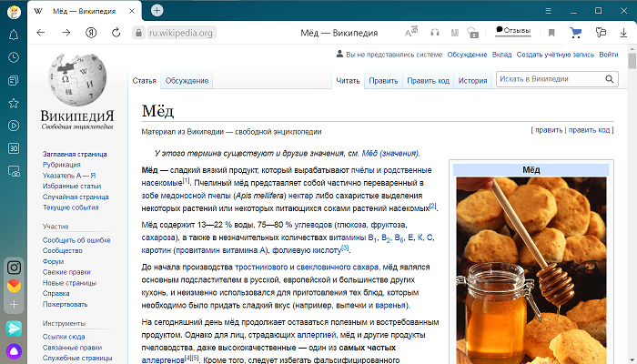Open the Править tab
The image size is (637, 364).
(x=383, y=80)
